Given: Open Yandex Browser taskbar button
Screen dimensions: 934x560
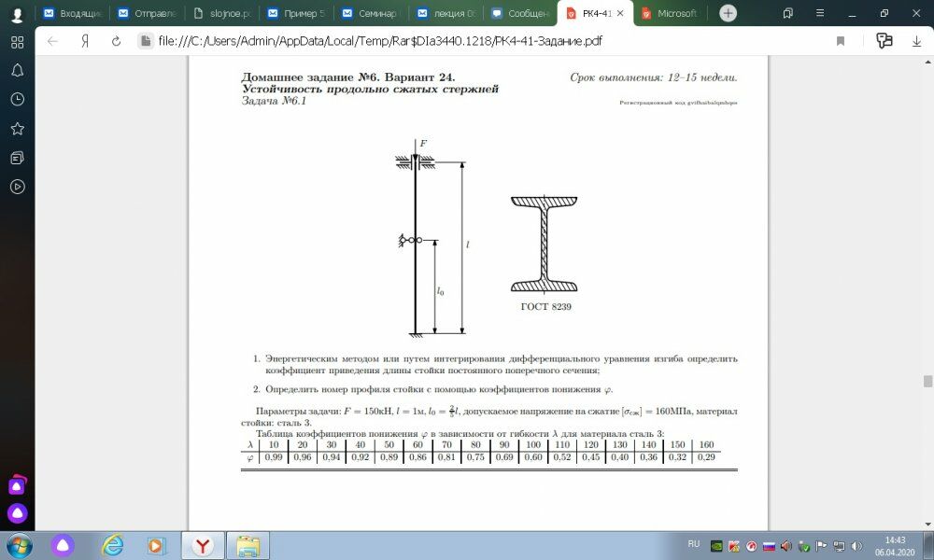Looking at the screenshot, I should (203, 546).
